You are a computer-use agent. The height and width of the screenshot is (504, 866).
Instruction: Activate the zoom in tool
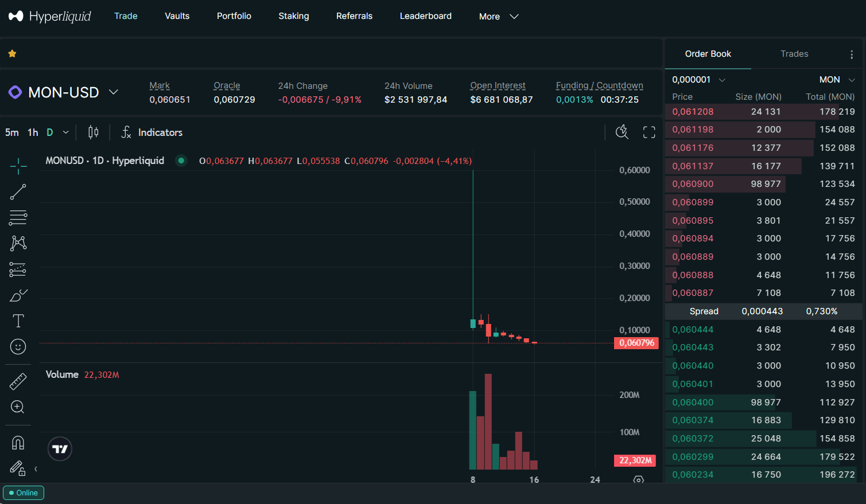tap(18, 407)
